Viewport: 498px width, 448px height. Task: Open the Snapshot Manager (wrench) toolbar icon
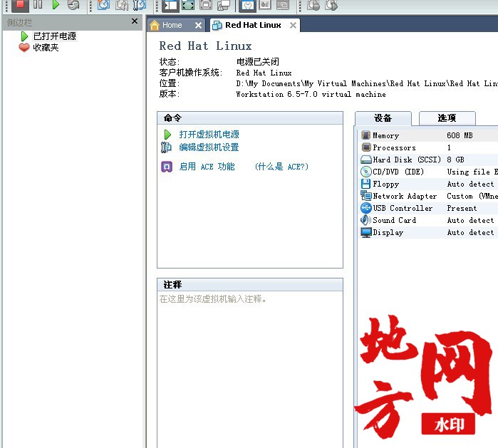pos(140,4)
